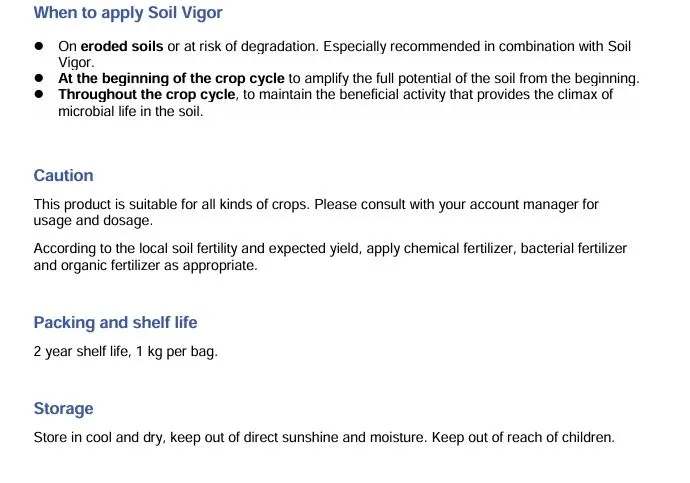Click the "Storage" heading
The image size is (690, 483).
(63, 408)
